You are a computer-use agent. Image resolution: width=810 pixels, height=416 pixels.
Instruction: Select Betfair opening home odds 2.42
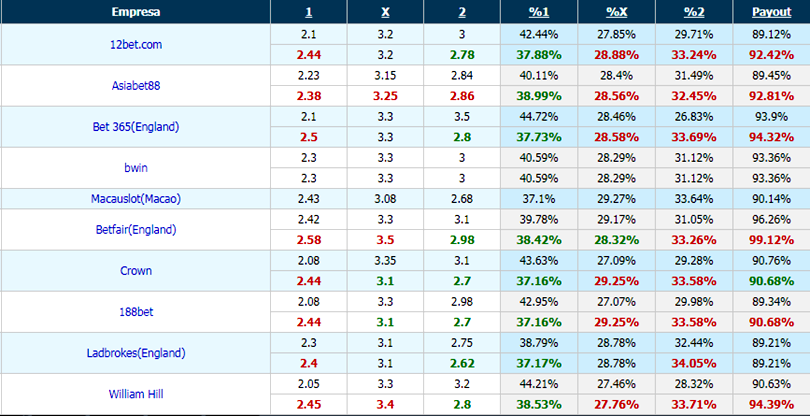tap(308, 220)
